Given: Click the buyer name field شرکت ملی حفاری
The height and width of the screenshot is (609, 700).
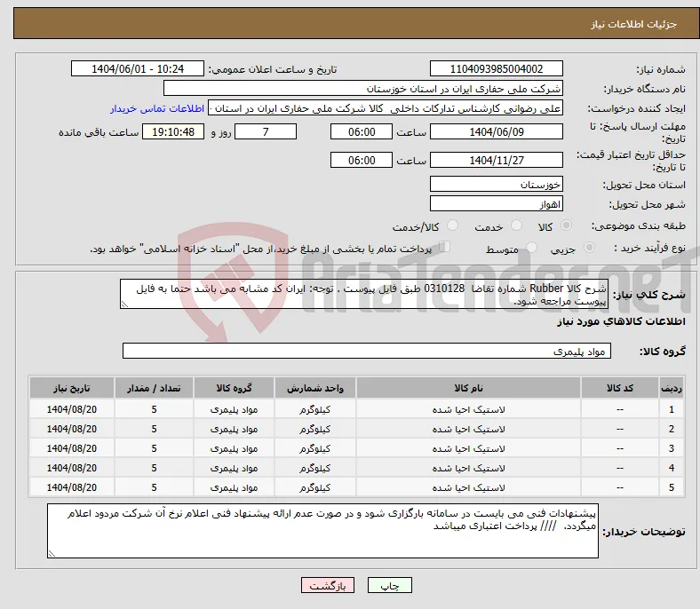Looking at the screenshot, I should 363,89.
